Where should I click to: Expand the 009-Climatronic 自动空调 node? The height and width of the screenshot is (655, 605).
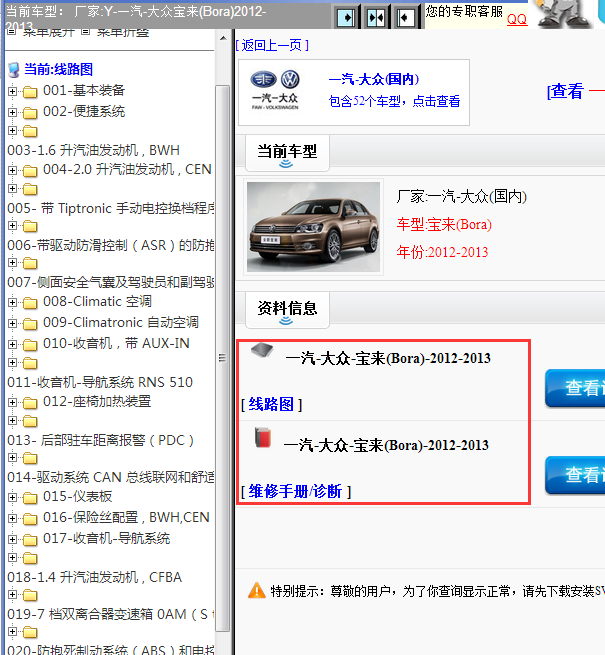click(13, 323)
